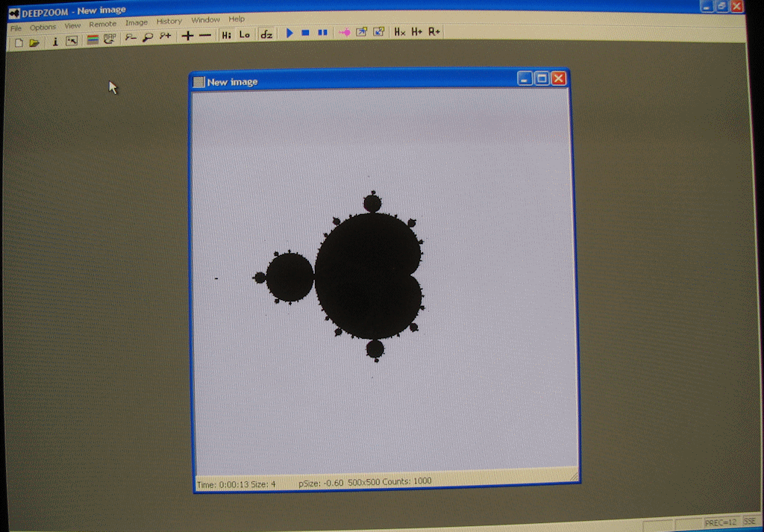The image size is (764, 532).
Task: Open the Help menu
Action: 237,19
